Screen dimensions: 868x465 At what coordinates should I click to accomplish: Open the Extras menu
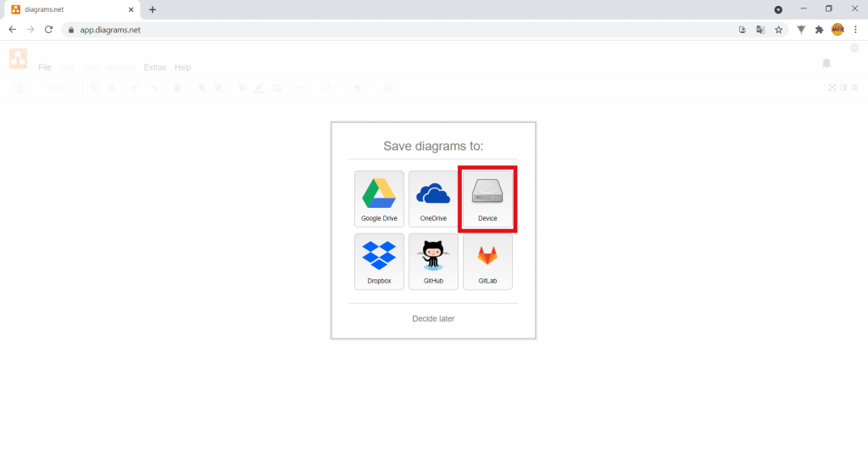point(155,67)
